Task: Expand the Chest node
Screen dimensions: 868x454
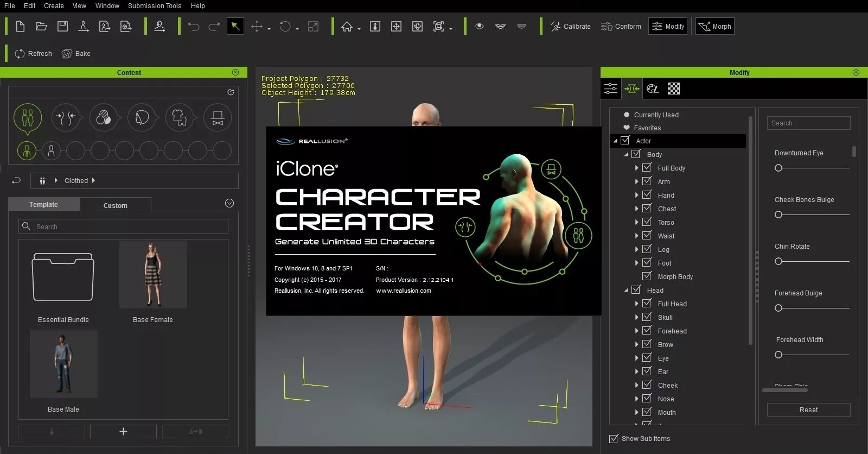Action: pos(636,209)
